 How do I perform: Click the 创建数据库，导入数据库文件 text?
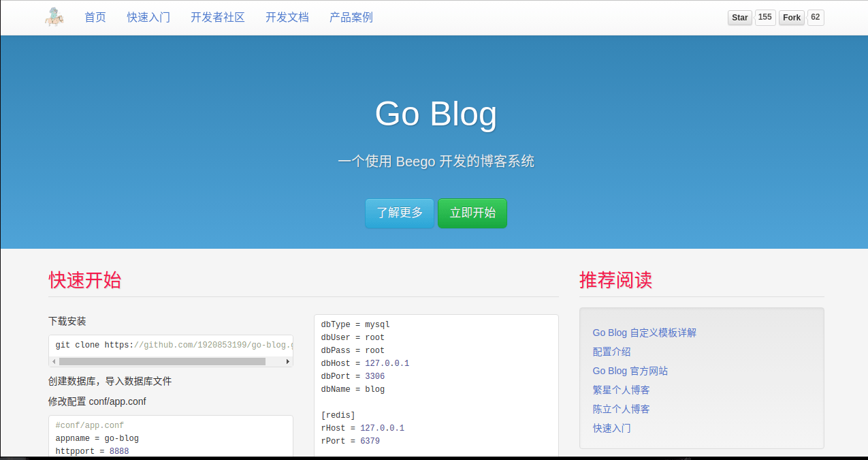(110, 381)
